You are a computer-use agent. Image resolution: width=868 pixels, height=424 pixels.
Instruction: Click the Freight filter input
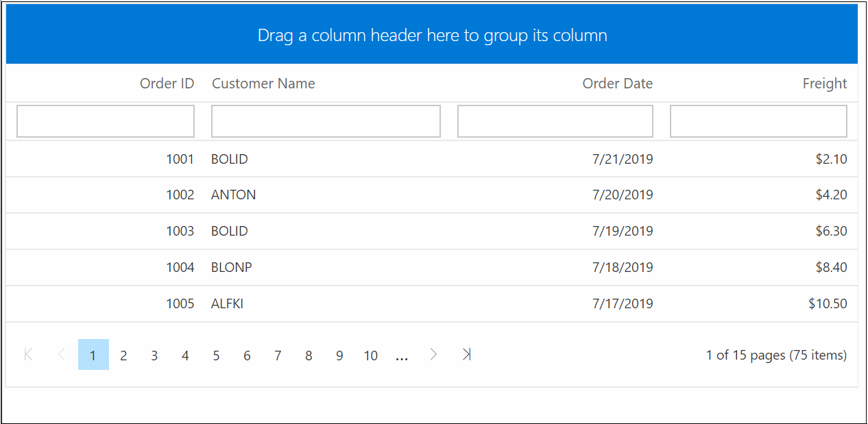758,121
